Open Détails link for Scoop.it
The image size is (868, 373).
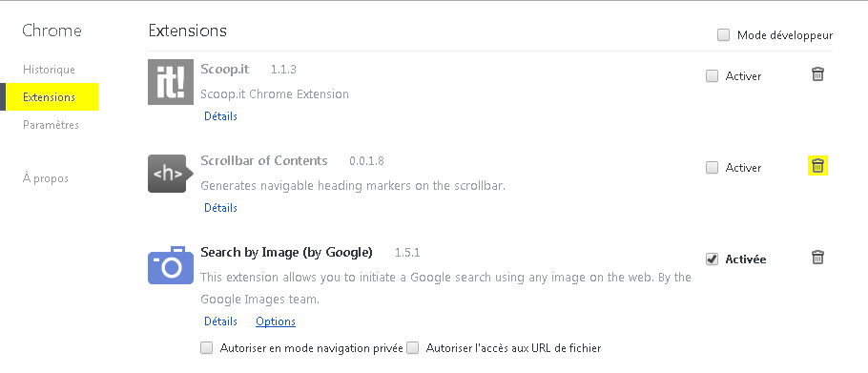(x=220, y=116)
